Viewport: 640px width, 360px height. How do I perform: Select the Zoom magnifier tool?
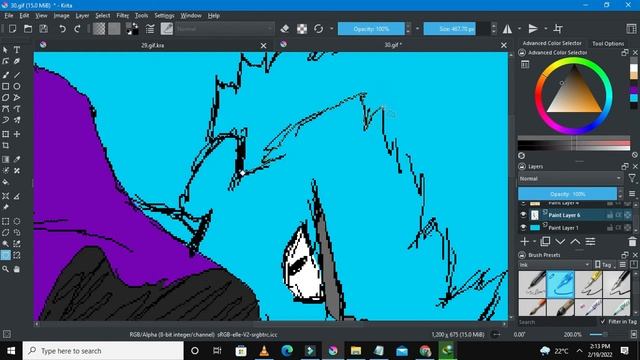[x=6, y=269]
